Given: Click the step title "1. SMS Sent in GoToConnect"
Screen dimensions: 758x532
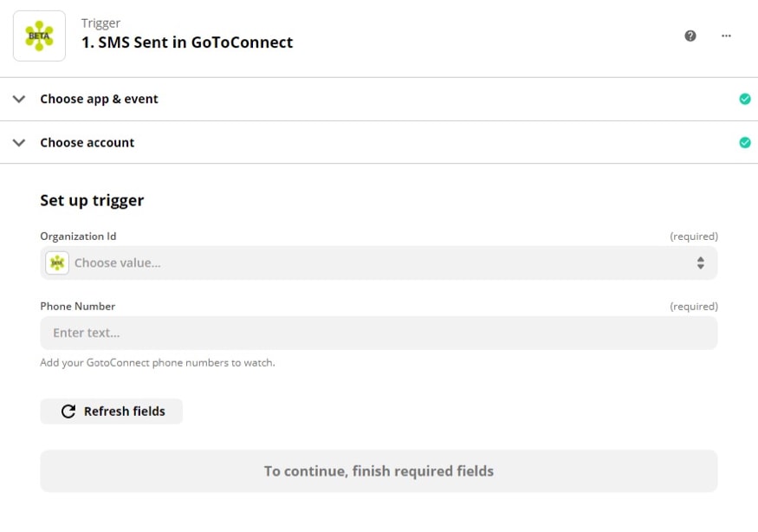Looking at the screenshot, I should 187,42.
